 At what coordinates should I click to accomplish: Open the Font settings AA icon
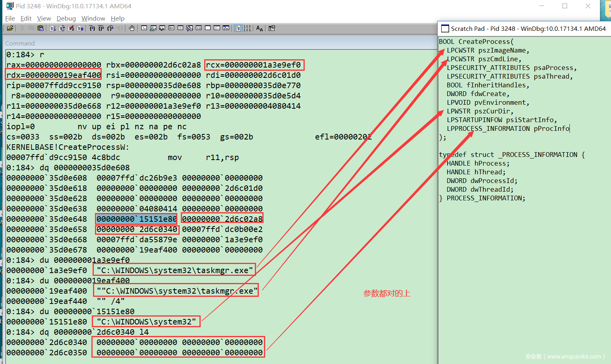pyautogui.click(x=260, y=28)
